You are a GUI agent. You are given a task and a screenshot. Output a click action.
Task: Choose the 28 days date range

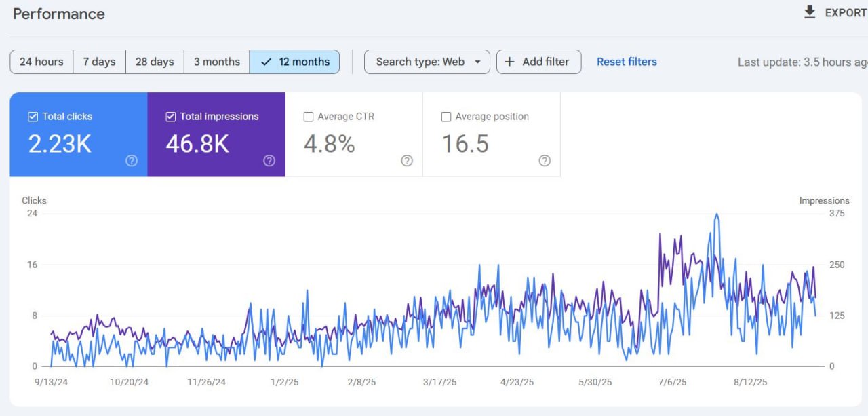tap(155, 62)
